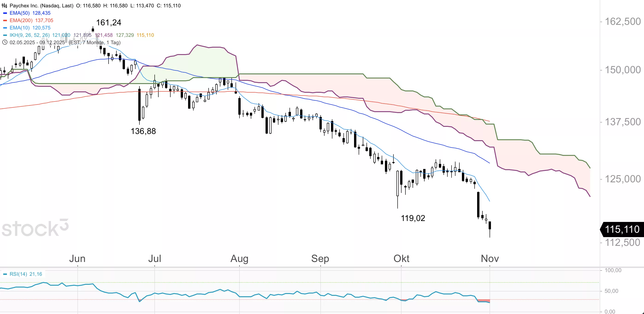Viewport: 644px width, 314px height.
Task: Click the candlestick chart-type icon
Action: (5, 6)
